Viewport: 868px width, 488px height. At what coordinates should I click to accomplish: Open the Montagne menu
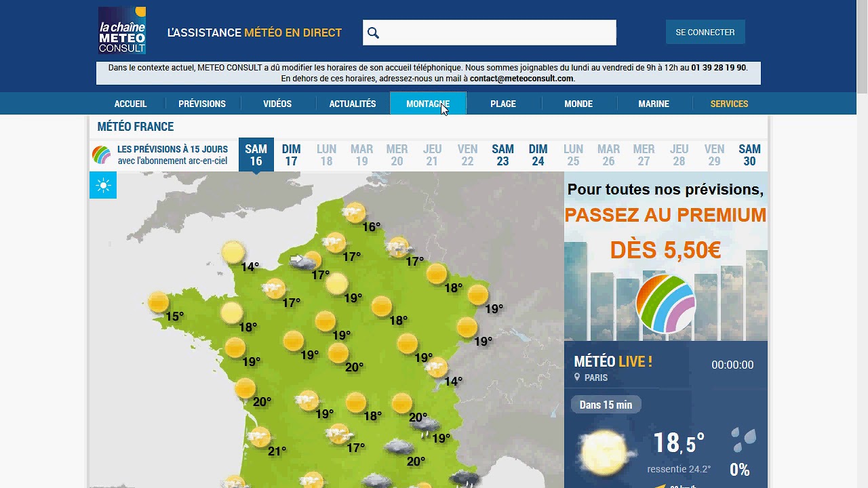click(x=428, y=104)
